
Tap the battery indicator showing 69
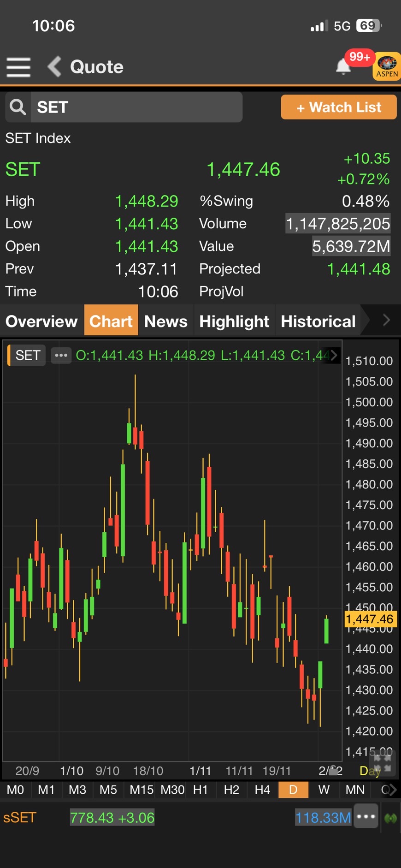click(x=369, y=25)
